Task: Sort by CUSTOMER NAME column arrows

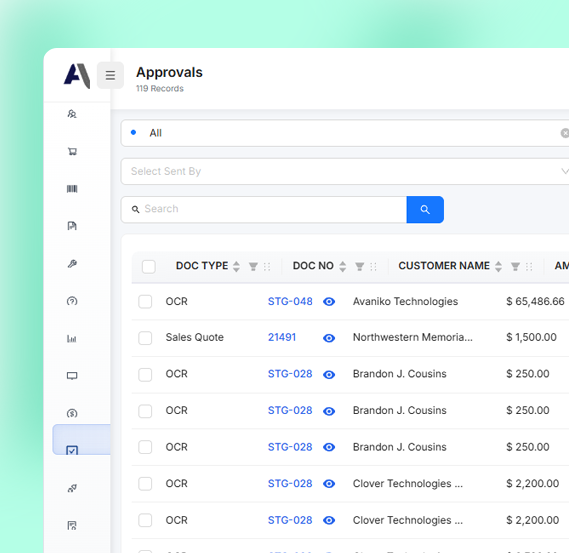Action: coord(499,266)
